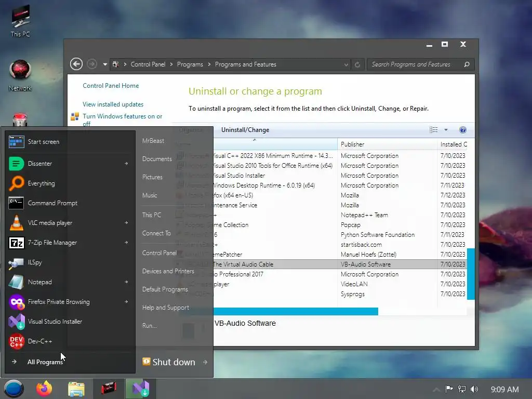Select the Virtual Audio Cable row

pos(339,264)
